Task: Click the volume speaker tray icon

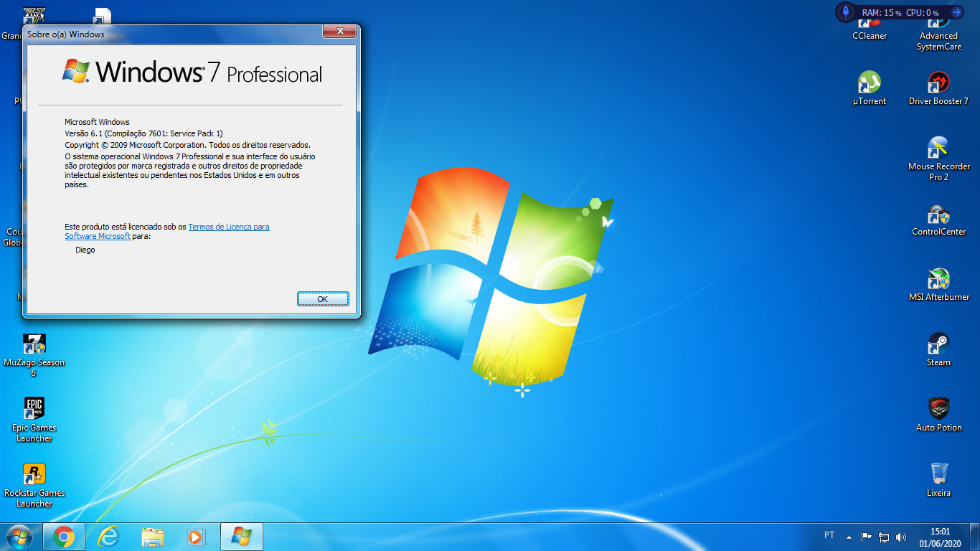Action: [x=901, y=537]
